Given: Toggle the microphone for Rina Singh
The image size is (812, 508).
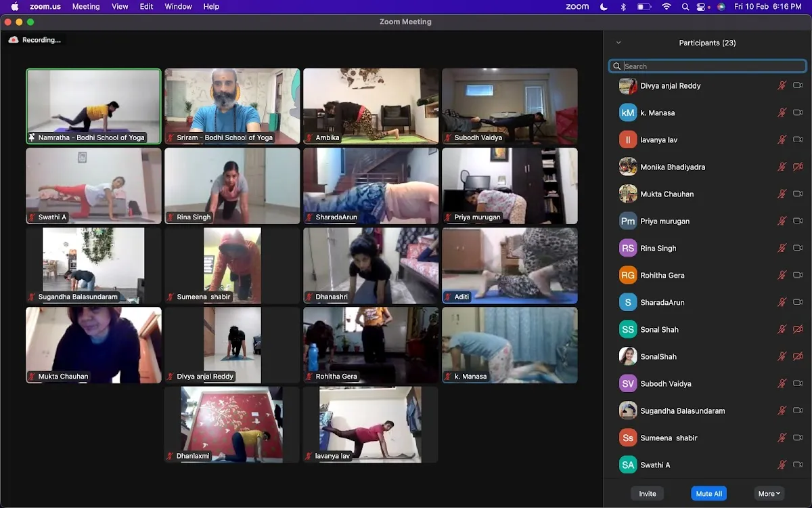Looking at the screenshot, I should pyautogui.click(x=782, y=249).
